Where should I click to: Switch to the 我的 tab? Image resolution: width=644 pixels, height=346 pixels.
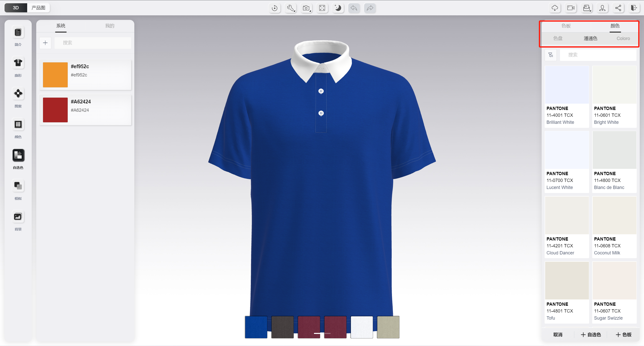tap(109, 26)
